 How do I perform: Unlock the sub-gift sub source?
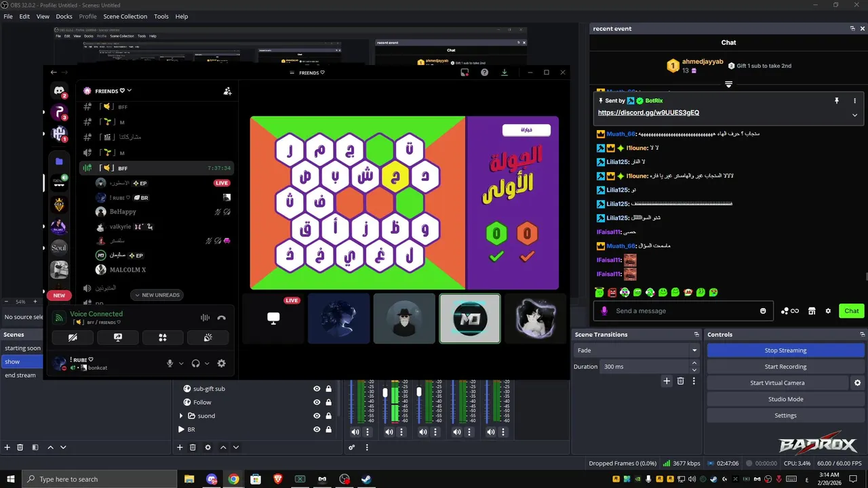[329, 389]
